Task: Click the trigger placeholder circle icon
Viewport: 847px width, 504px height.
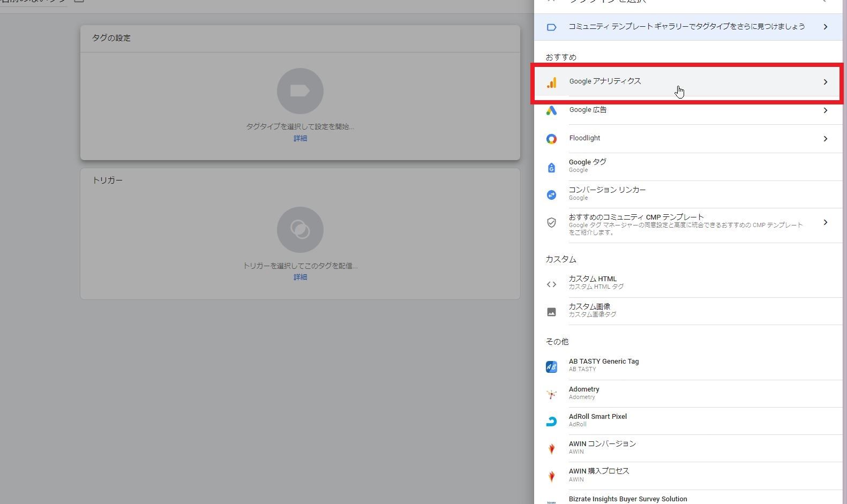Action: pyautogui.click(x=300, y=230)
